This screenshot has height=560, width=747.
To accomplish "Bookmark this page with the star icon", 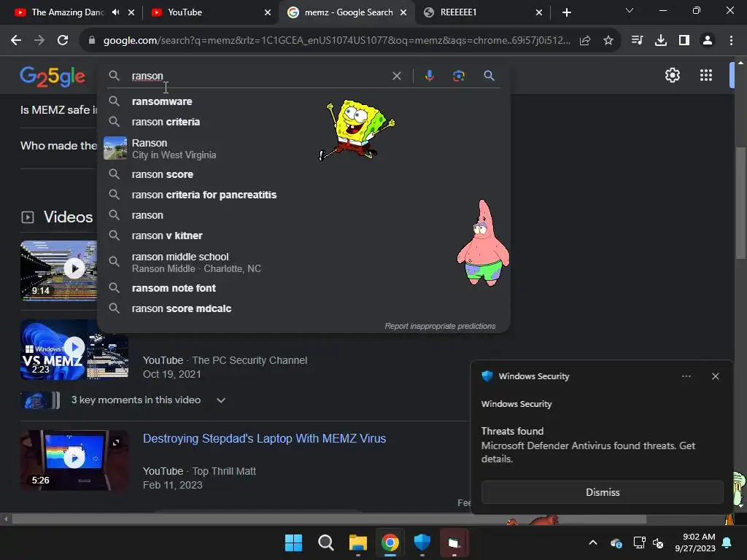I will tap(608, 41).
